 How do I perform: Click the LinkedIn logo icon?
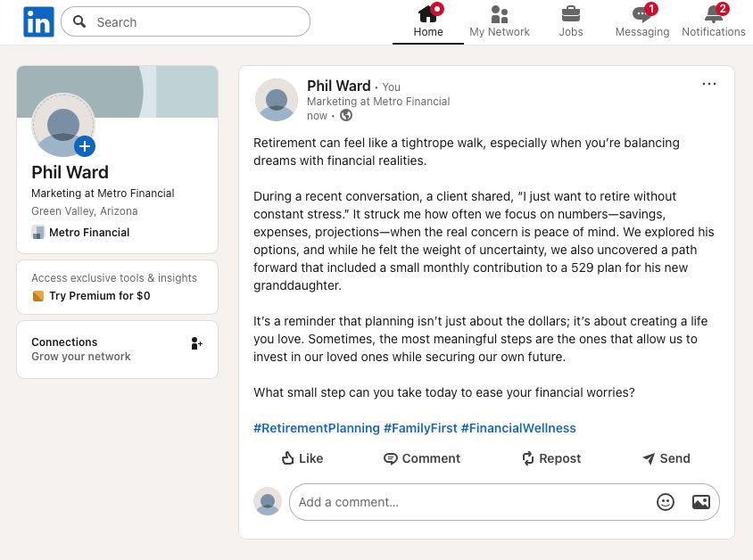38,21
